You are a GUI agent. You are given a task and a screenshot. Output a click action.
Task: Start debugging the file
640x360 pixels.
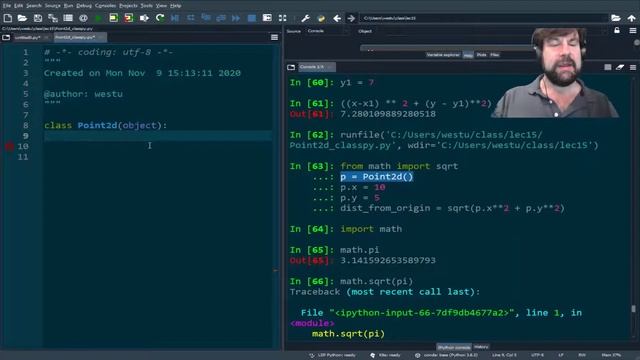[x=175, y=18]
